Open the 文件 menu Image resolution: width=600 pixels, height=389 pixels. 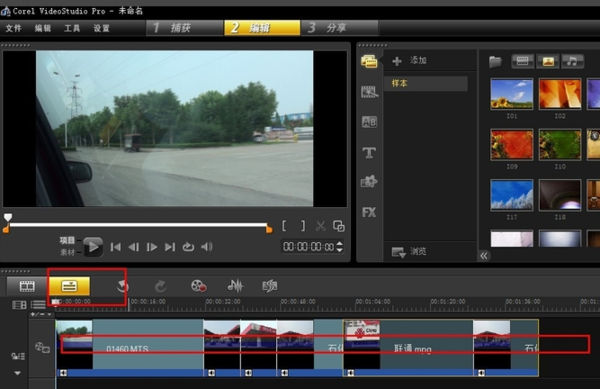pos(13,28)
